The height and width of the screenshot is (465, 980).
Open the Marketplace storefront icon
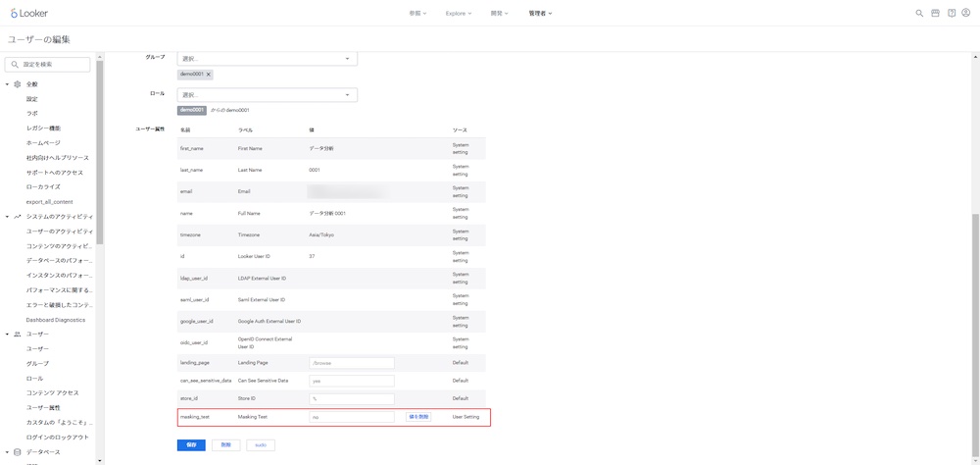[935, 14]
